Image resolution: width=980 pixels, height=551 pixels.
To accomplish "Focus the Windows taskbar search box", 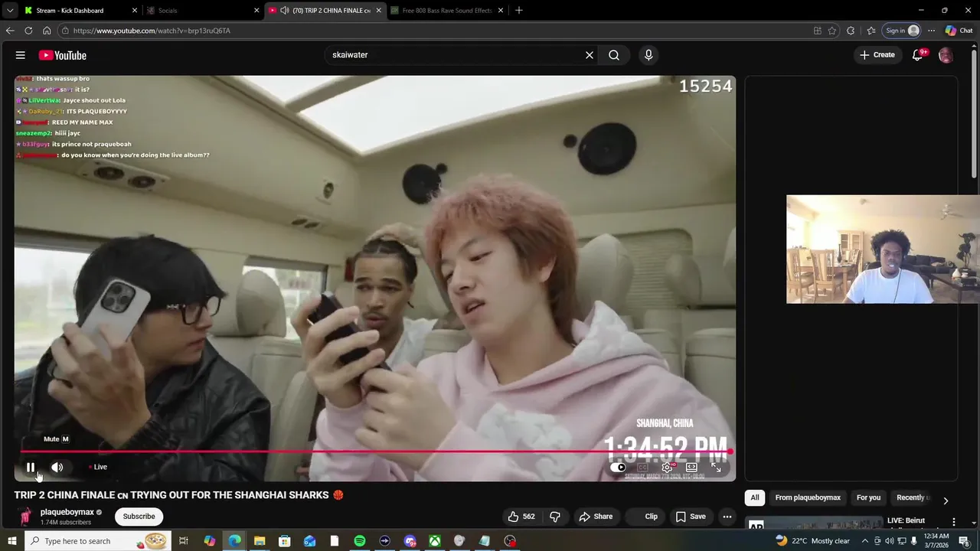I will pos(97,541).
